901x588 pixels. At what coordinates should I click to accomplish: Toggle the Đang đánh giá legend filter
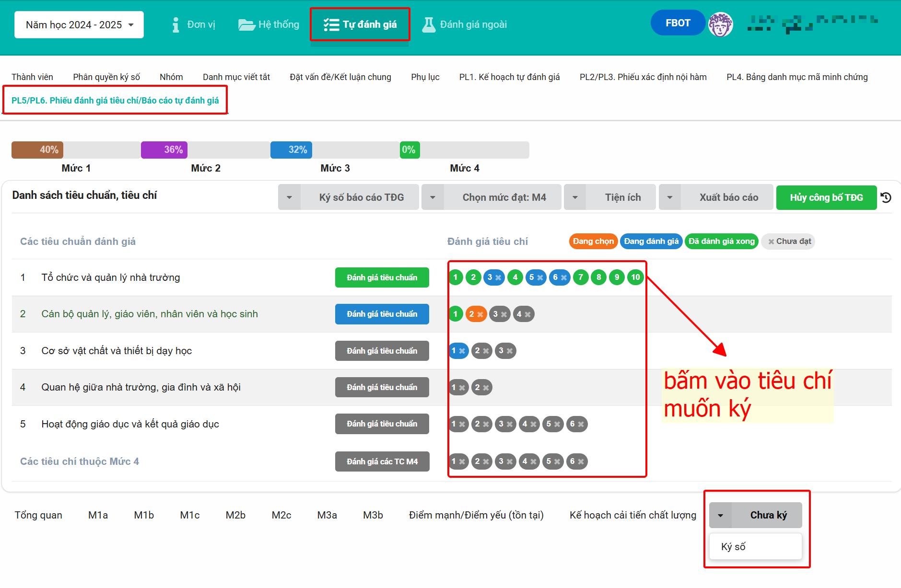tap(651, 242)
